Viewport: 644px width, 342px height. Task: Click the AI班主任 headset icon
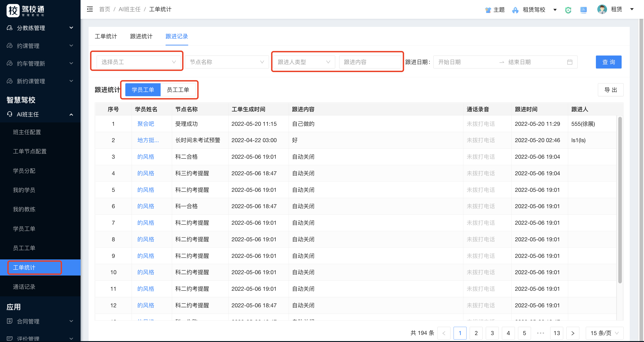coord(9,114)
